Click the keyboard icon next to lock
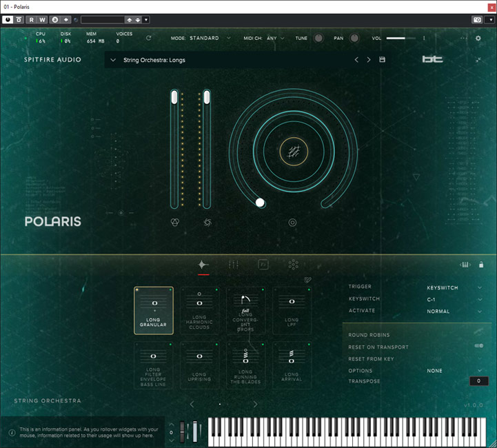497x448 pixels. click(465, 265)
